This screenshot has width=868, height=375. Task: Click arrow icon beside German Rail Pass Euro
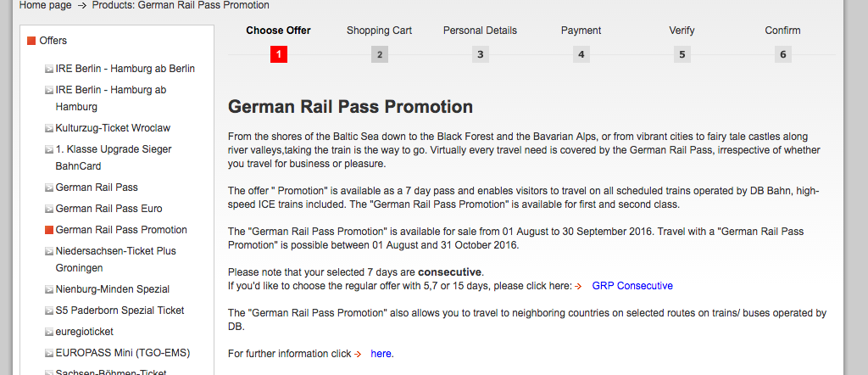click(49, 210)
